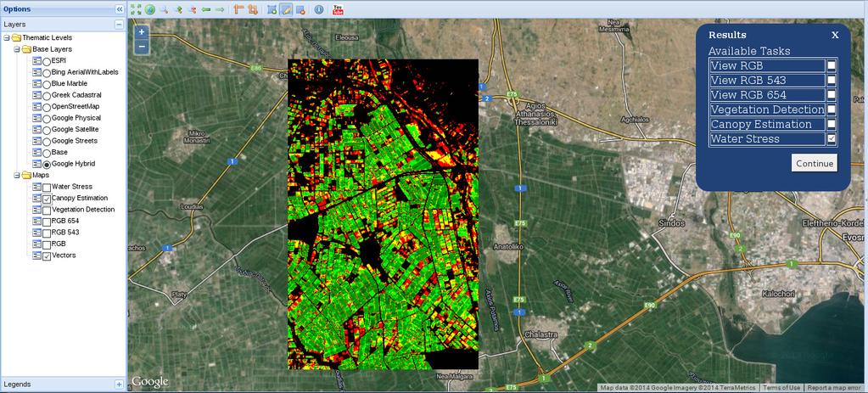Viewport: 868px width, 393px height.
Task: Click the Google logo on map
Action: 149,382
